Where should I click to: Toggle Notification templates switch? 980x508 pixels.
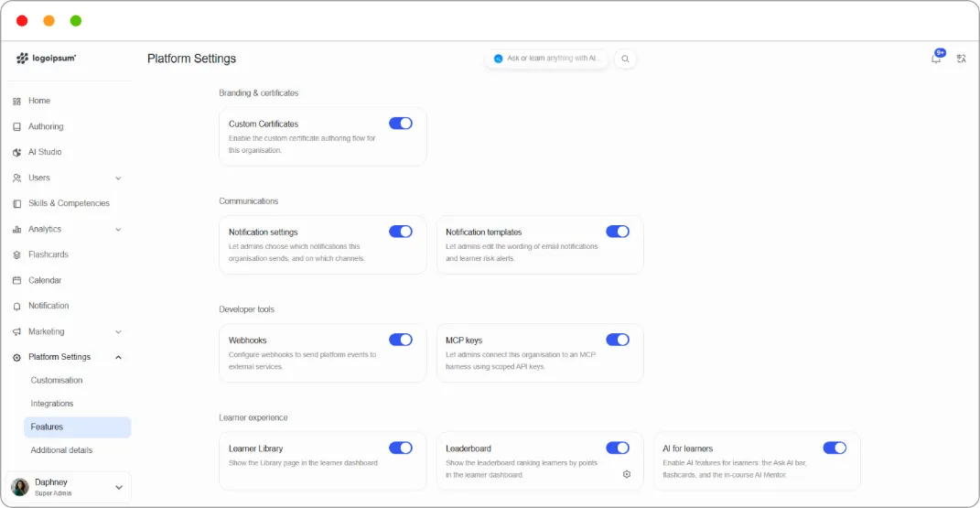[618, 232]
